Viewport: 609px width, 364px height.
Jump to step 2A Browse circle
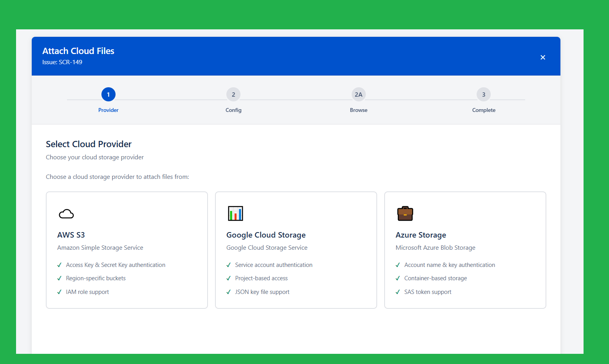tap(359, 94)
